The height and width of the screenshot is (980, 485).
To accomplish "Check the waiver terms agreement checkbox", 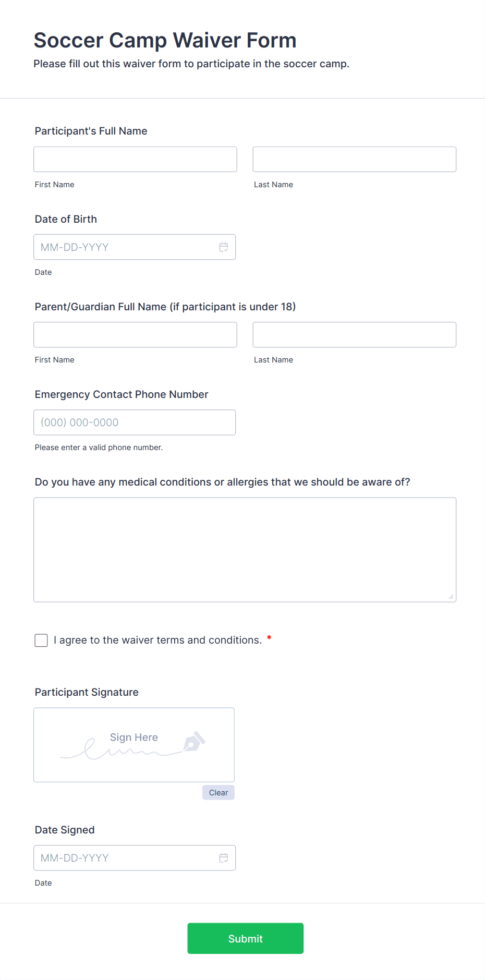I will click(41, 640).
